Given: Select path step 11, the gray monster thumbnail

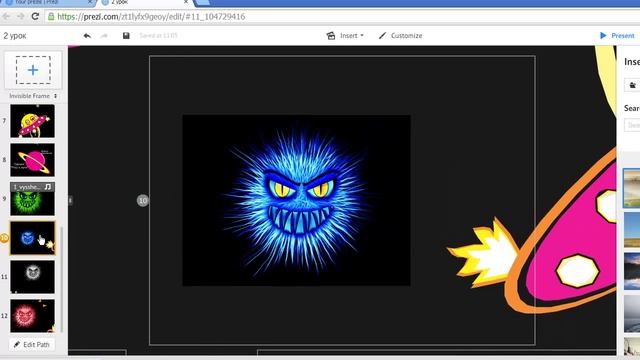Looking at the screenshot, I should point(32,277).
